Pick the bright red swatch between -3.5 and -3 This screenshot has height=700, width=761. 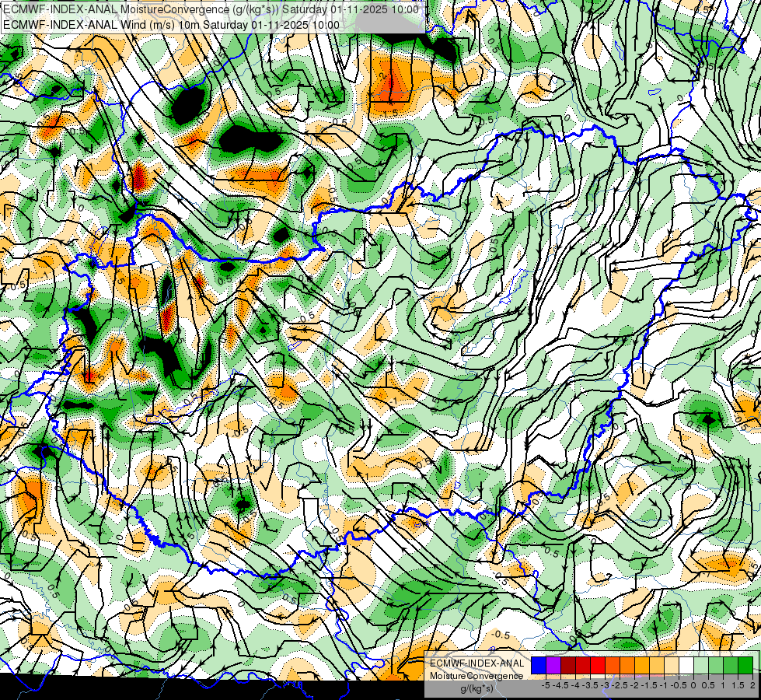pyautogui.click(x=598, y=665)
